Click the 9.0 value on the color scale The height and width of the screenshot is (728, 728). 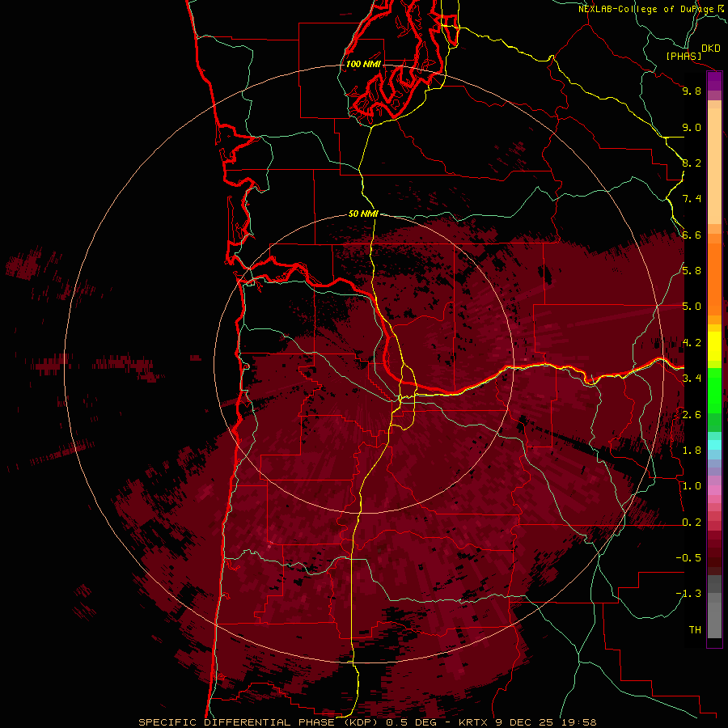(x=692, y=127)
